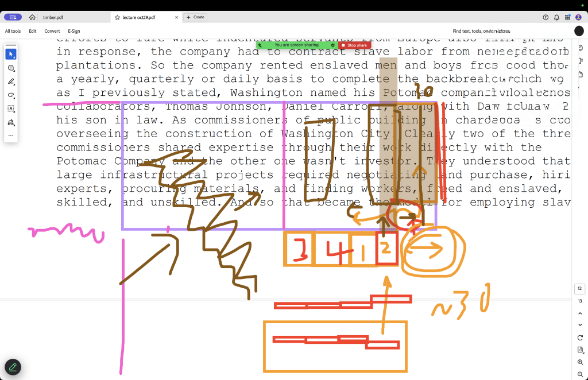Switch to the timber.pdf tab

pyautogui.click(x=53, y=17)
